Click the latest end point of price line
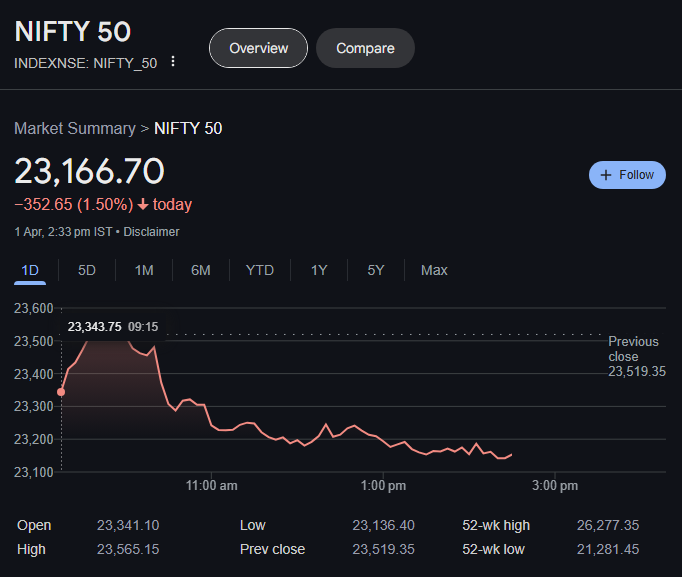Viewport: 682px width, 577px height. 511,455
